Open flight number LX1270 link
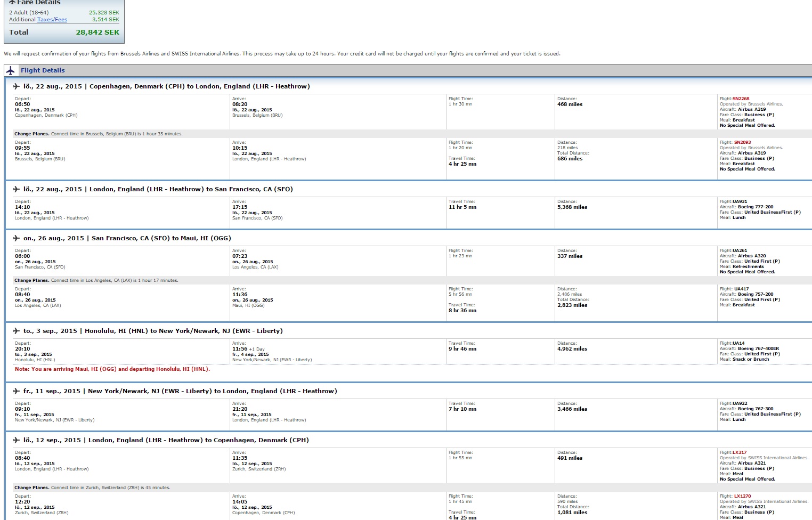 pos(742,496)
